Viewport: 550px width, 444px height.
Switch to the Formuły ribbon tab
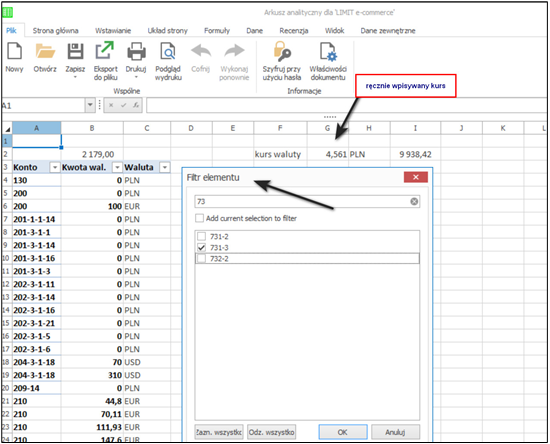pos(217,31)
